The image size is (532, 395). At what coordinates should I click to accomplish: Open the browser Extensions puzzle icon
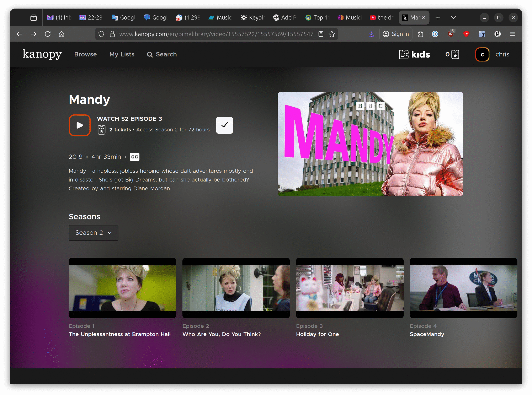click(x=420, y=34)
